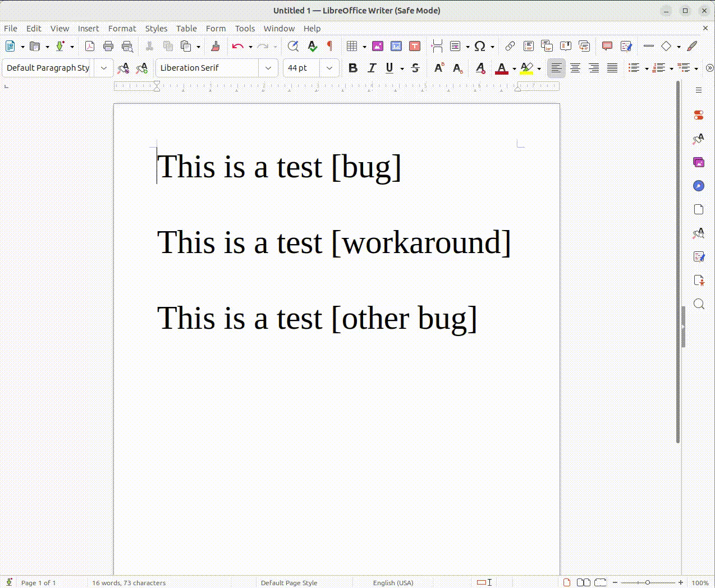The width and height of the screenshot is (715, 588).
Task: Open the sidebar Gallery panel
Action: click(x=699, y=162)
